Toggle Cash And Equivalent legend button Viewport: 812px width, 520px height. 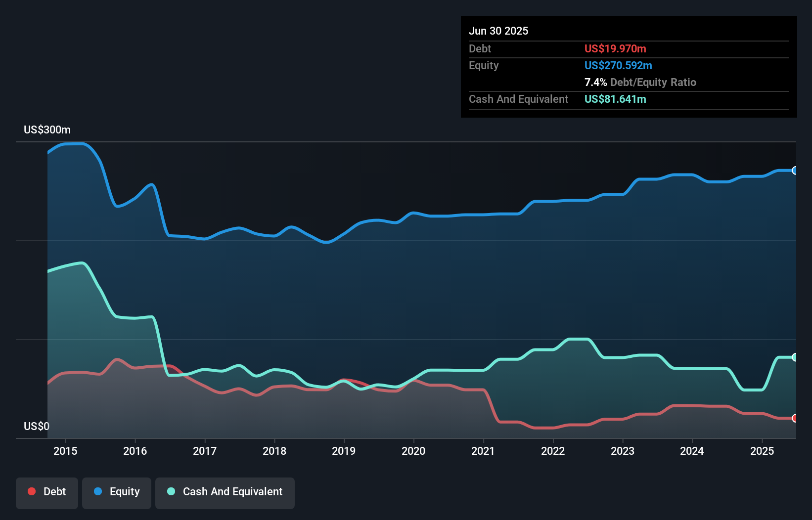[x=225, y=492]
